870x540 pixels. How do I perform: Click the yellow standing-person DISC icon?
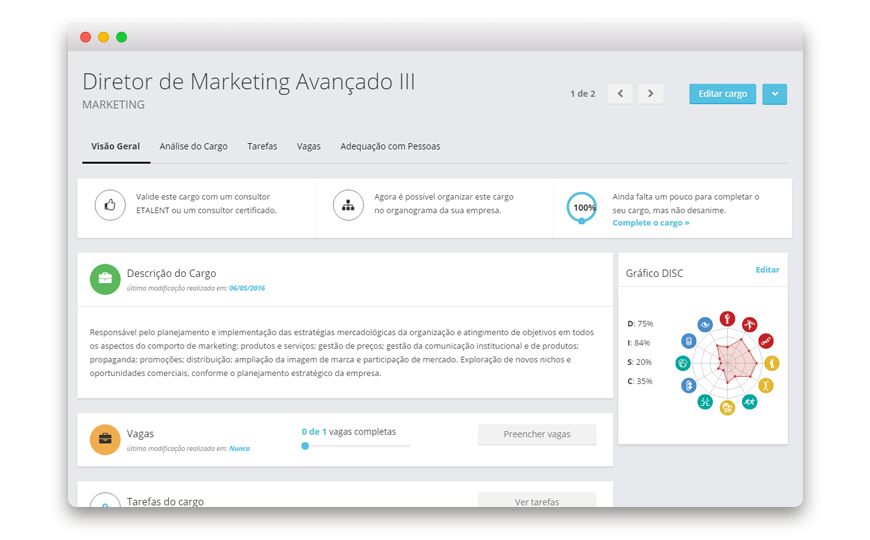click(772, 363)
